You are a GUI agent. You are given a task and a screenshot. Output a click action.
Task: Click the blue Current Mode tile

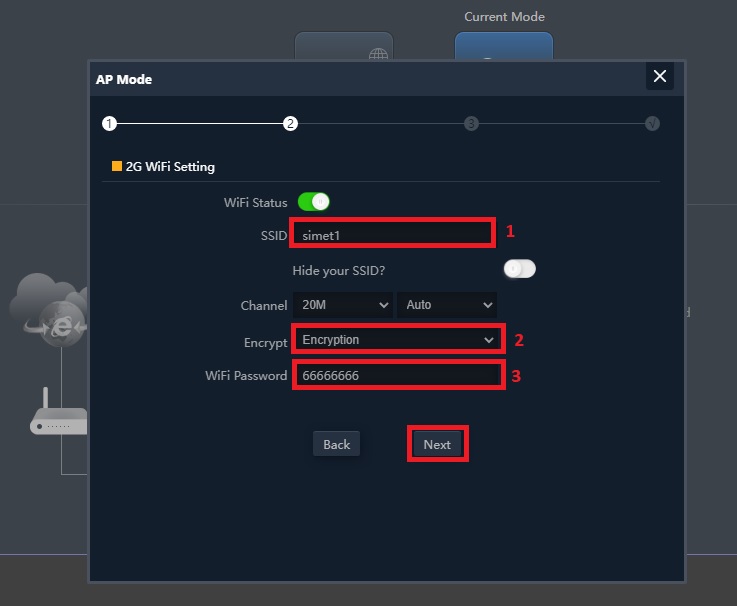pos(503,47)
